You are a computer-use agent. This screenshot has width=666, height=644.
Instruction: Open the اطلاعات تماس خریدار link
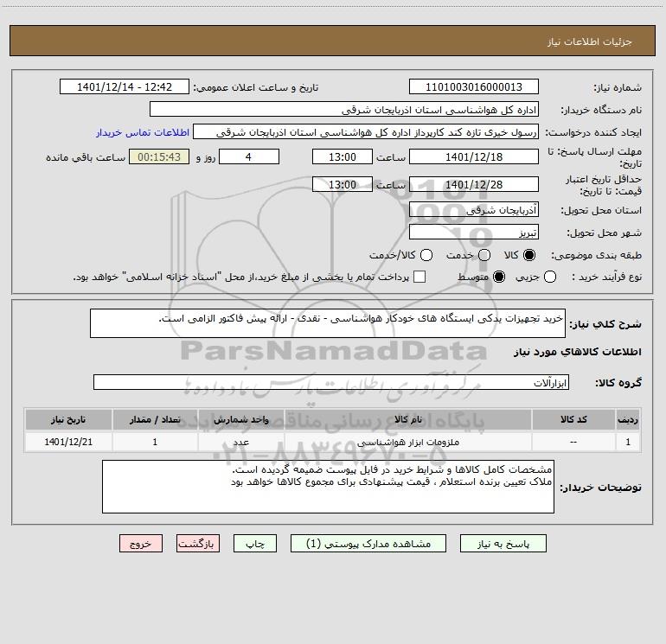(x=143, y=132)
